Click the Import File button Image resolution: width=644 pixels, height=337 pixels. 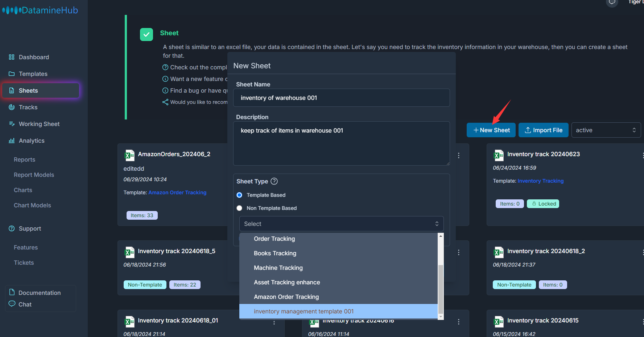pos(543,130)
